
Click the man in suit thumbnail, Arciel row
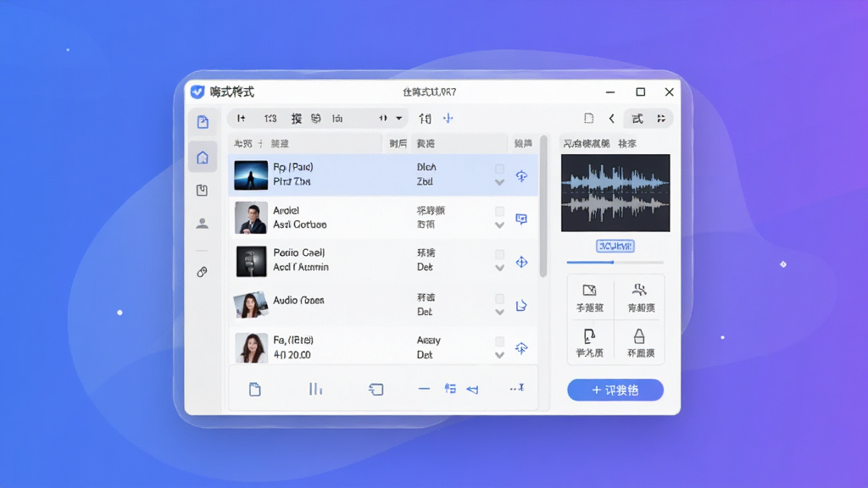pos(251,218)
